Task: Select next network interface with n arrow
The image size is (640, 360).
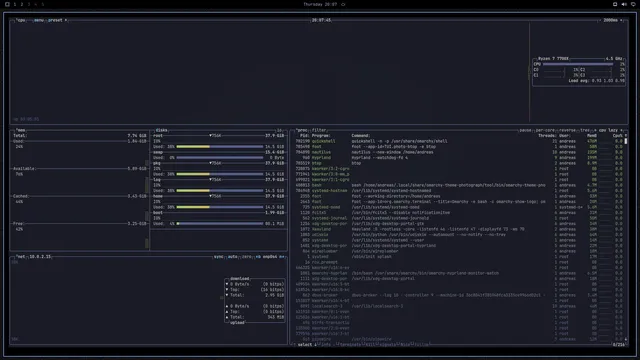Action: 282,257
